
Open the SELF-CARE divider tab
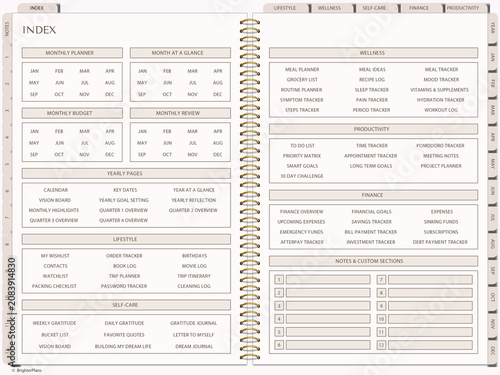374,8
